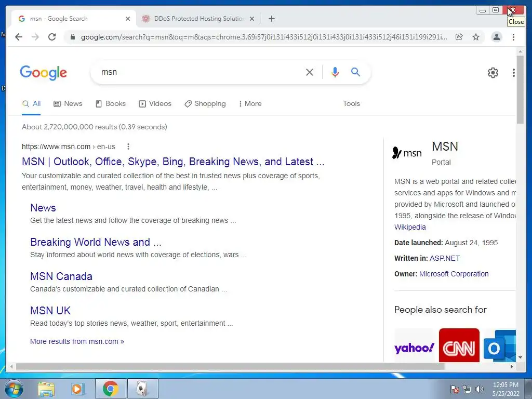Viewport: 532px width, 399px height.
Task: Click the vertical scrollbar thumb
Action: click(x=520, y=89)
